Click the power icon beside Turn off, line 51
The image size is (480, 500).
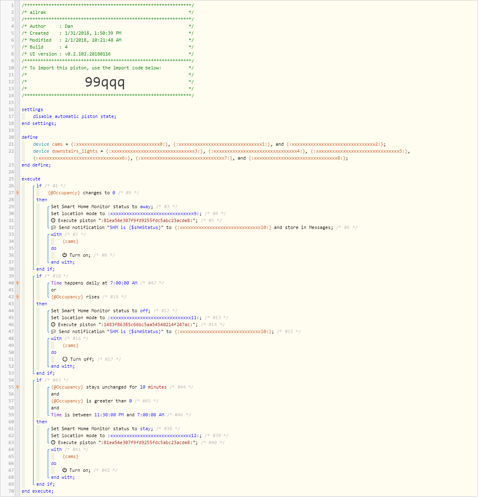point(65,359)
